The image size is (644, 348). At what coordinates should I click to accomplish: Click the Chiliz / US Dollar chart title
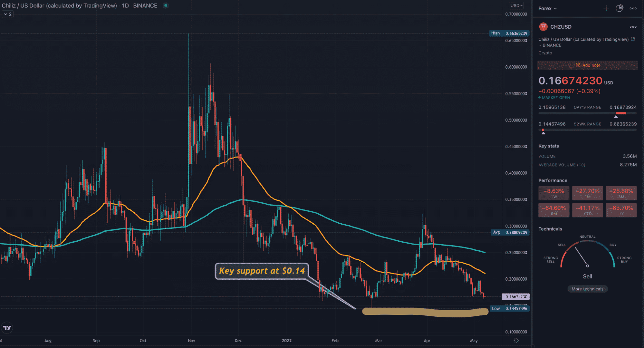pos(59,5)
